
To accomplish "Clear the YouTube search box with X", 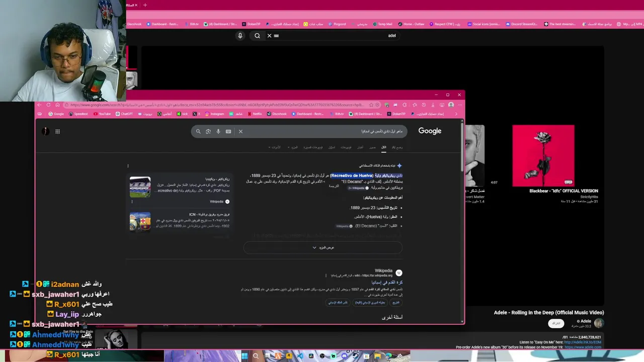I will coord(269,36).
